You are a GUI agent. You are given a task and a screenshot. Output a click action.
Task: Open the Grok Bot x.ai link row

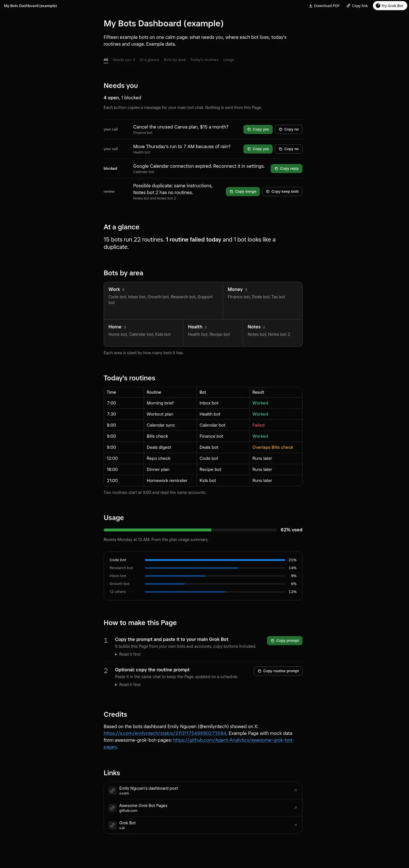point(203,825)
